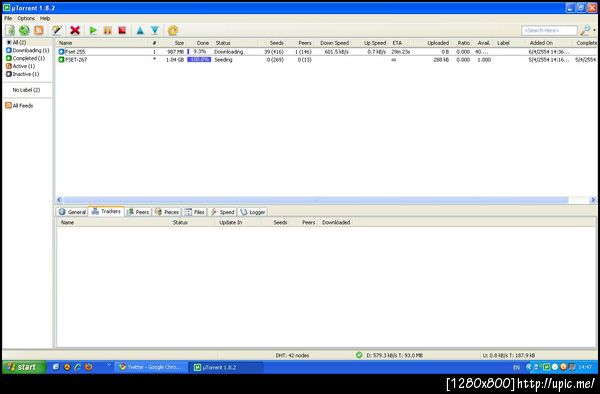Click the Add Torrent toolbar icon
This screenshot has height=394, width=600.
pos(10,30)
